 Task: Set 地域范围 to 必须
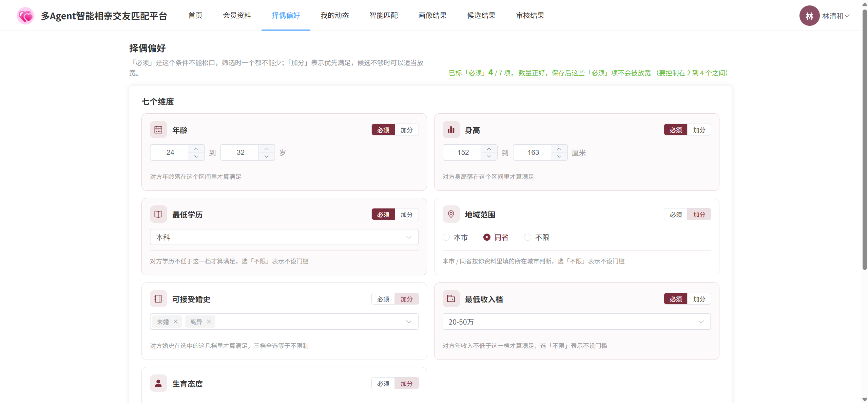[x=676, y=215]
